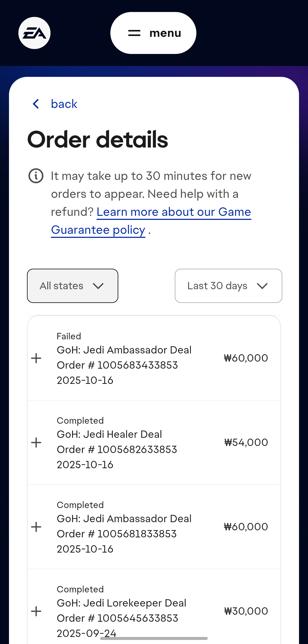Open the Last 30 days dropdown
The width and height of the screenshot is (308, 644).
click(x=228, y=286)
